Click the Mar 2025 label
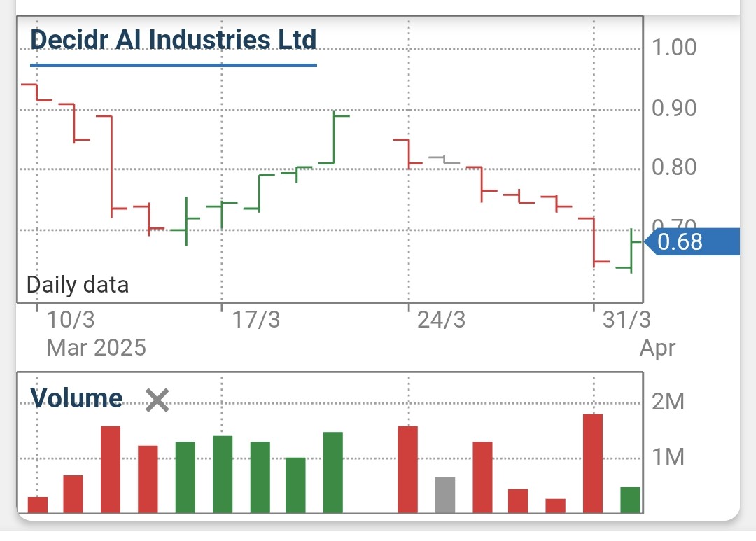Screen dimensions: 756x541 (x=96, y=347)
